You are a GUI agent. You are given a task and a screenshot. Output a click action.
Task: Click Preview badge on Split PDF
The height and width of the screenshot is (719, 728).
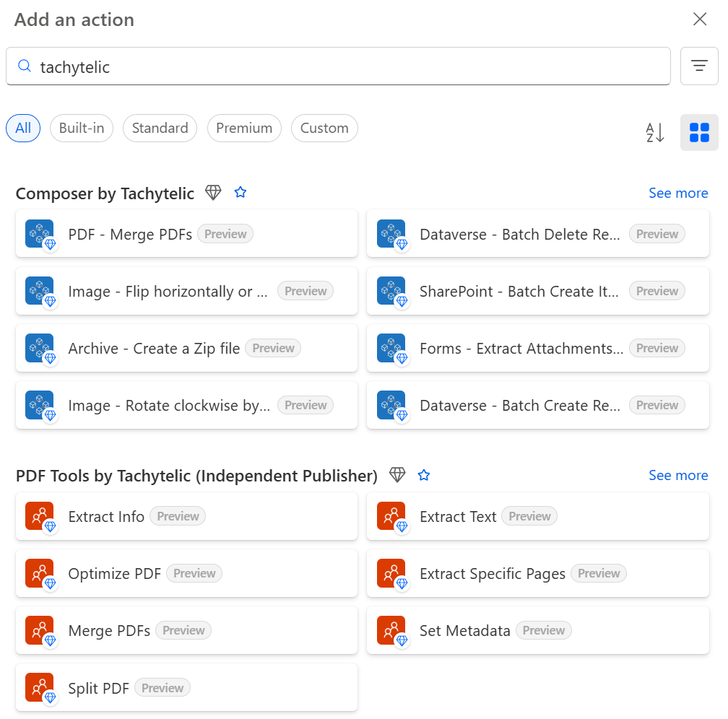point(162,687)
